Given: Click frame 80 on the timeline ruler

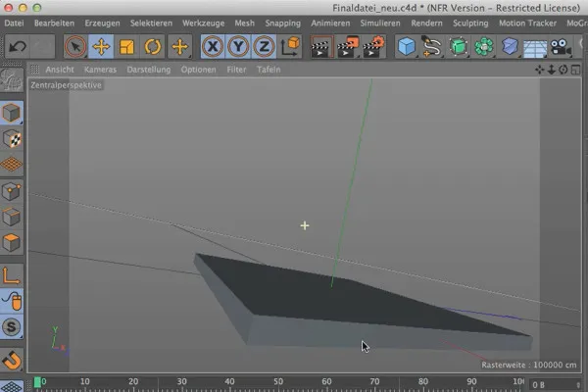Looking at the screenshot, I should (x=423, y=382).
